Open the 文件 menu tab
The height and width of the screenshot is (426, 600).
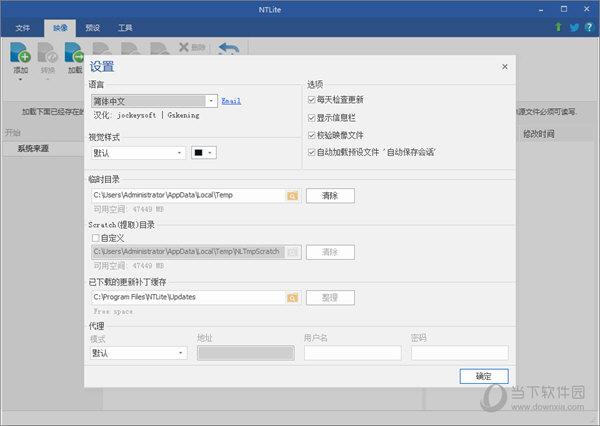23,28
